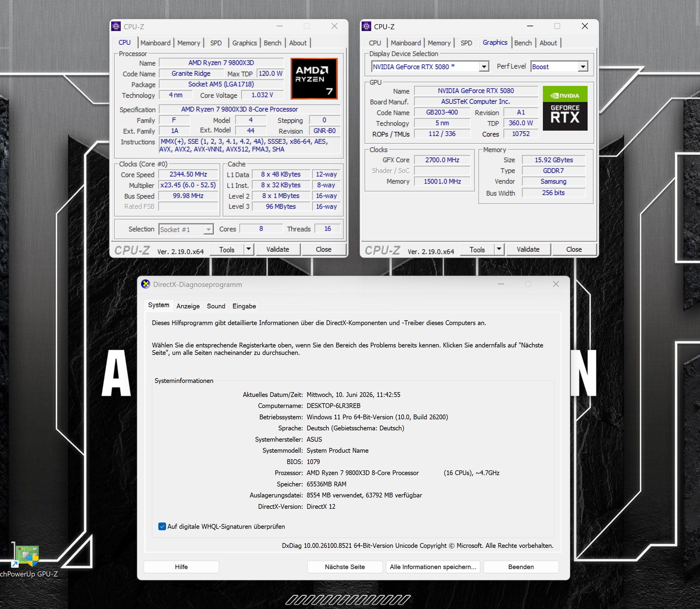Open the Socket #1 selection dropdown
Screen dimensions: 700x609
pos(208,229)
